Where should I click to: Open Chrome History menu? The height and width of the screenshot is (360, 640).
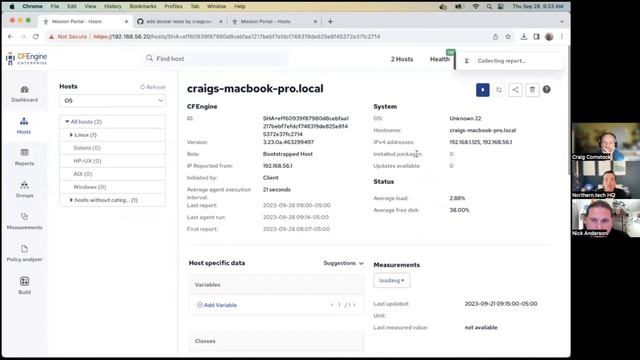pyautogui.click(x=113, y=7)
